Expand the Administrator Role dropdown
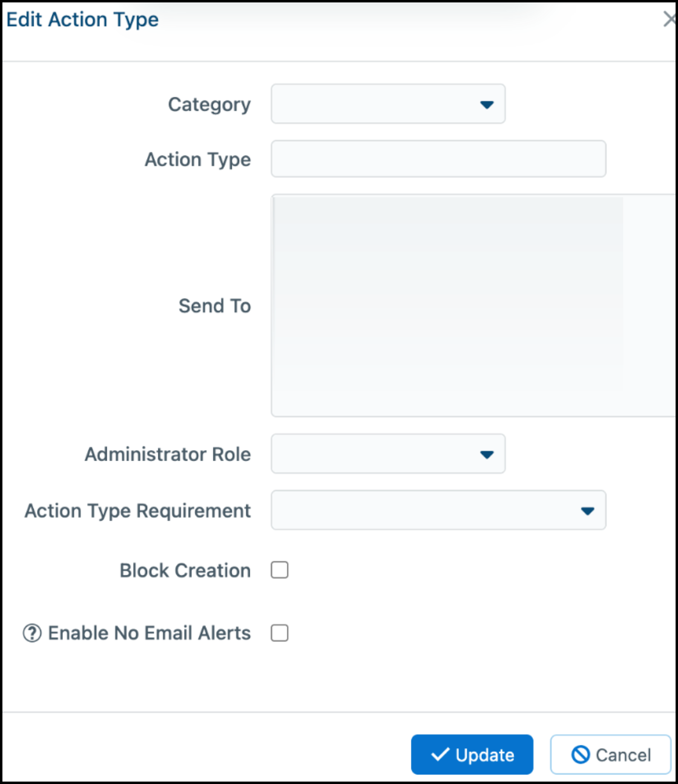Viewport: 678px width, 784px height. [387, 454]
